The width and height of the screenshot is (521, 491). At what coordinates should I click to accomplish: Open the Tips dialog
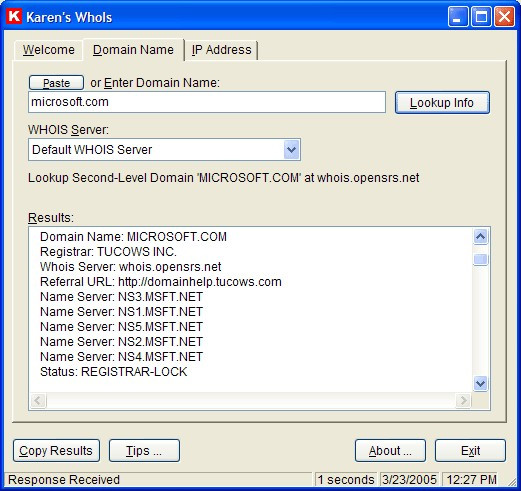pos(144,451)
